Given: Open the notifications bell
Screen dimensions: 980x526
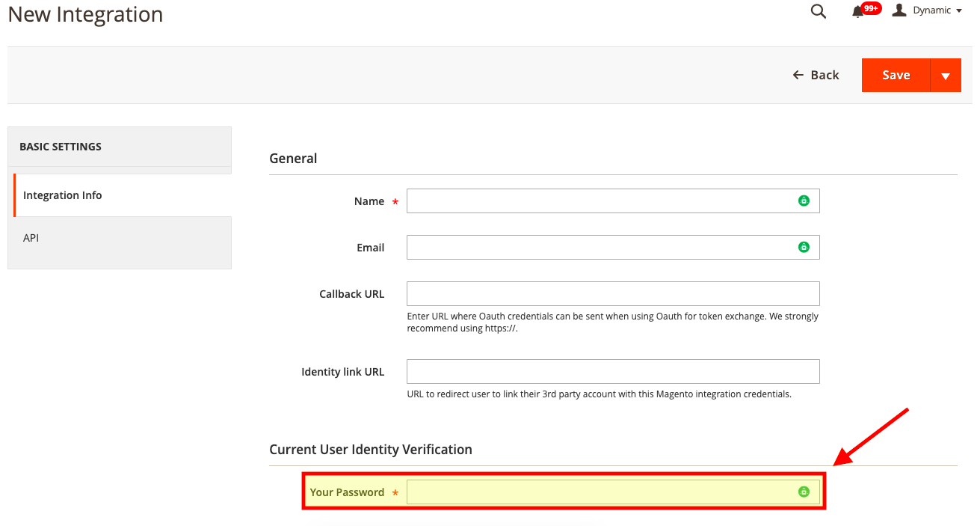Looking at the screenshot, I should pyautogui.click(x=858, y=11).
